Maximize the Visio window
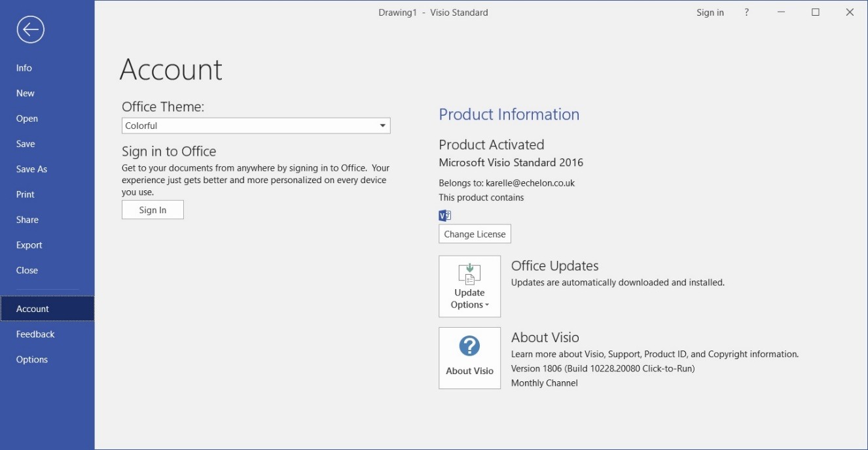Viewport: 868px width, 450px height. point(816,12)
